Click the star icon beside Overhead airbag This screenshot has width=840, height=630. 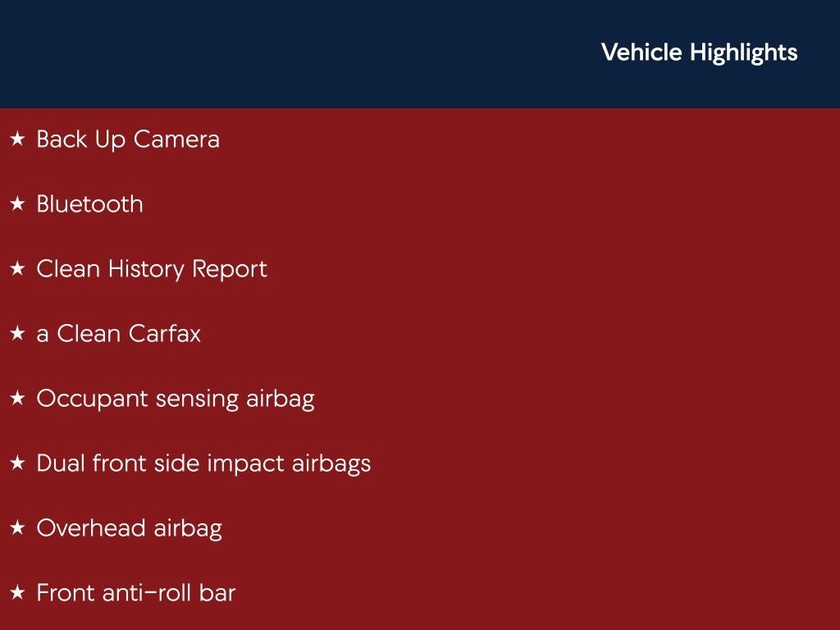point(17,528)
